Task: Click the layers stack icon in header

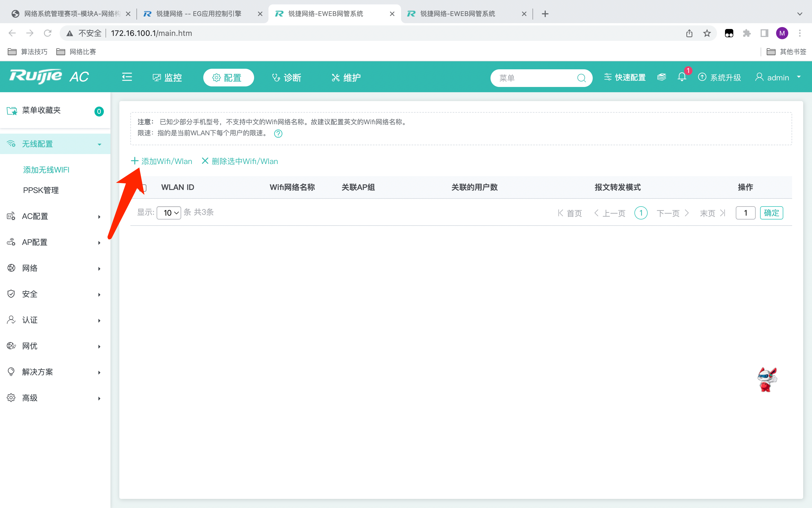Action: tap(661, 77)
